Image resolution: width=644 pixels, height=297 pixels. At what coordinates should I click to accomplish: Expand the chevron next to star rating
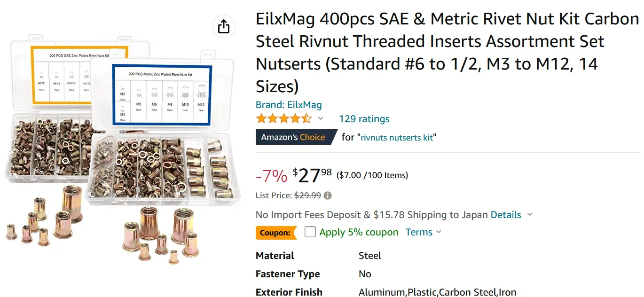point(321,119)
